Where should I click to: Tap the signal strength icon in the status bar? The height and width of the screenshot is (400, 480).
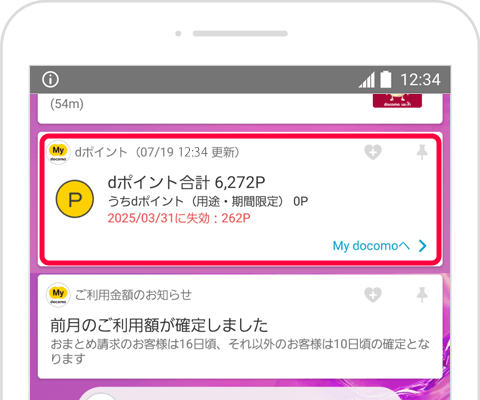click(x=367, y=80)
